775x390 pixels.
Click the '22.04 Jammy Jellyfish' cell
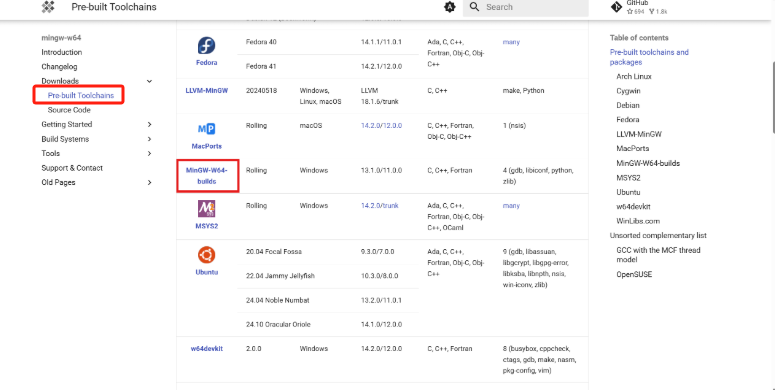click(280, 276)
